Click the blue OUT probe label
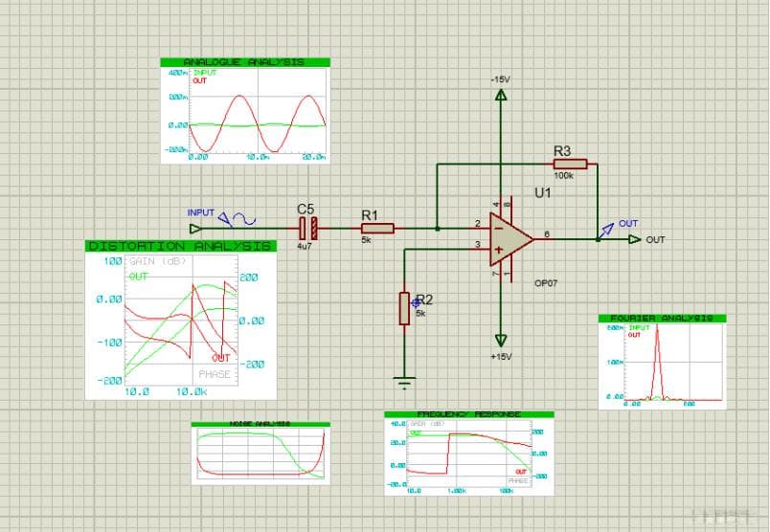Image resolution: width=770 pixels, height=532 pixels. pos(628,223)
